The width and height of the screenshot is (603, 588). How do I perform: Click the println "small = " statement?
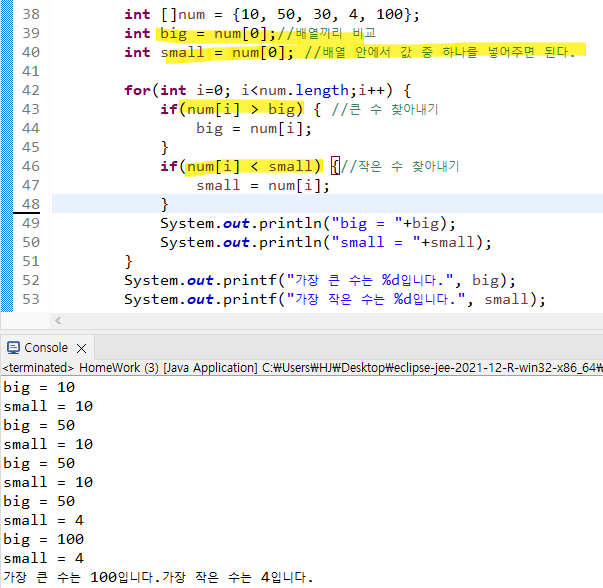tap(326, 242)
